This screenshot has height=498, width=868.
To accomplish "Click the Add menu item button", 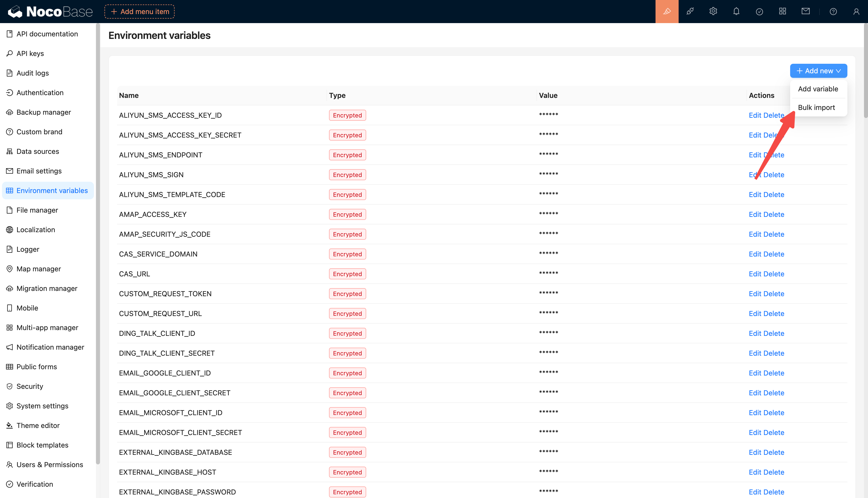I will pos(140,12).
